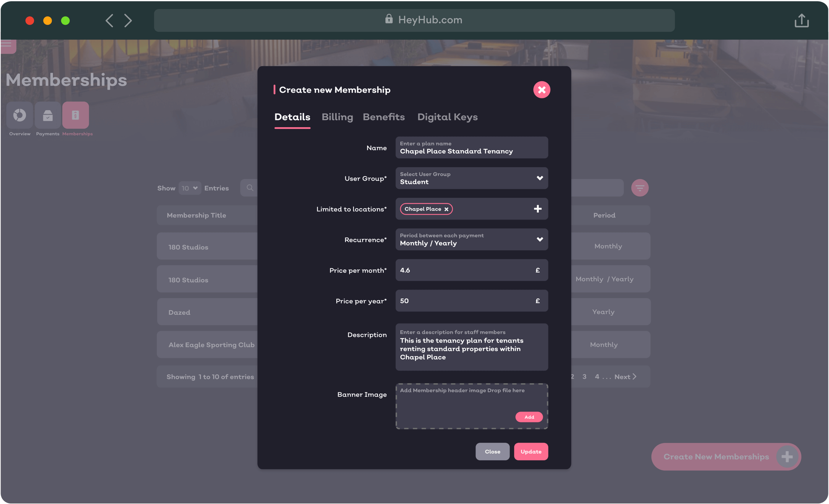Screen dimensions: 829x504
Task: Go back with browser back arrow
Action: tap(109, 20)
